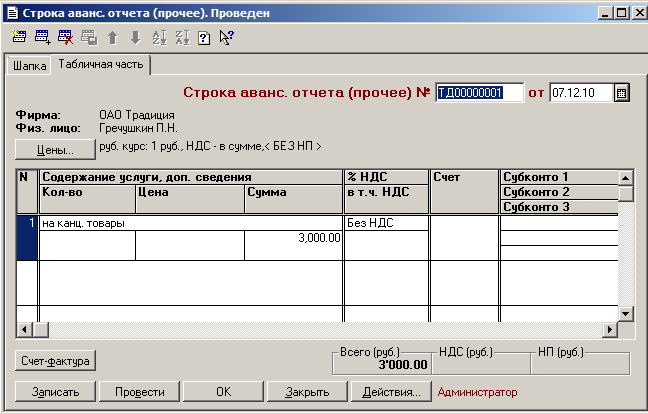
Task: Open the Действия... menu button
Action: pyautogui.click(x=392, y=392)
